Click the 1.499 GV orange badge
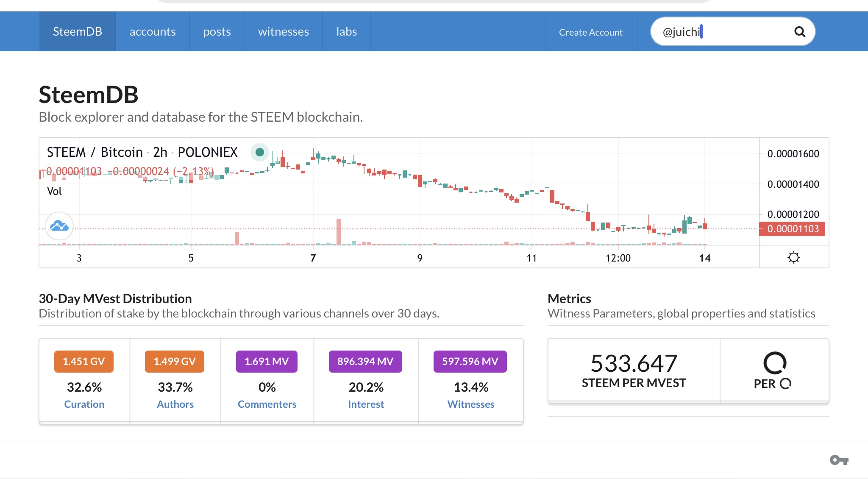The image size is (868, 479). [175, 362]
